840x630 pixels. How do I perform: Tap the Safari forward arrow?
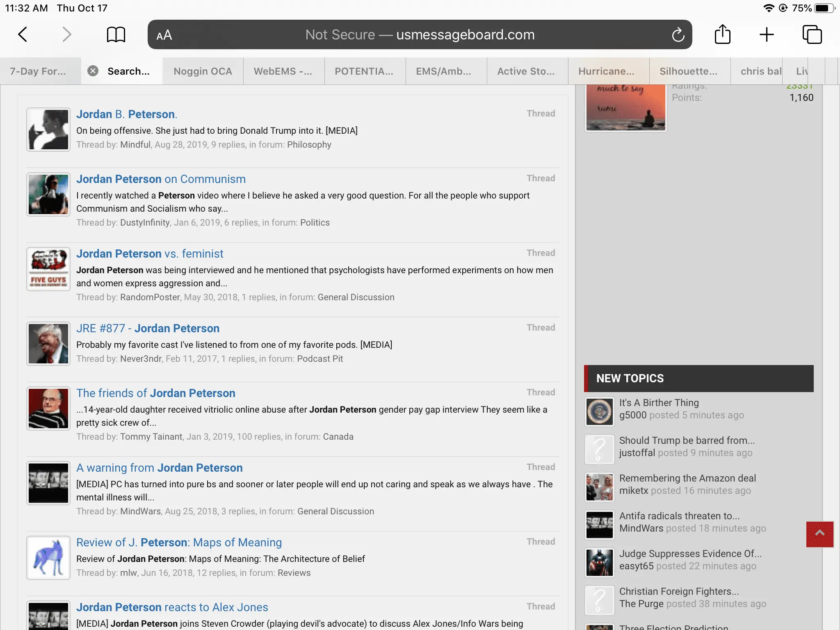(x=66, y=34)
